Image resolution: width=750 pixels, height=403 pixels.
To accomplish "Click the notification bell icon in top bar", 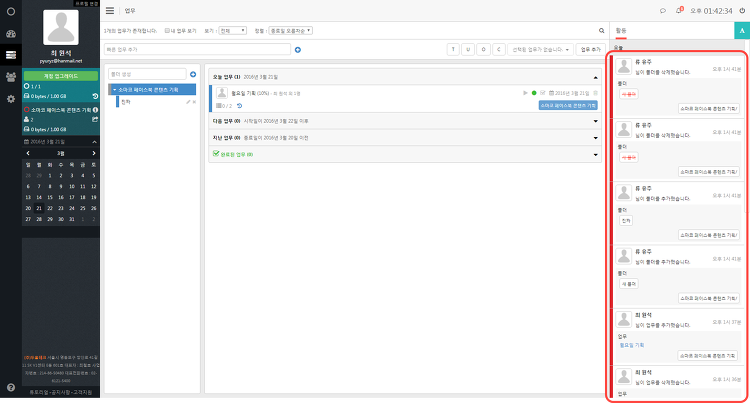I will click(679, 11).
